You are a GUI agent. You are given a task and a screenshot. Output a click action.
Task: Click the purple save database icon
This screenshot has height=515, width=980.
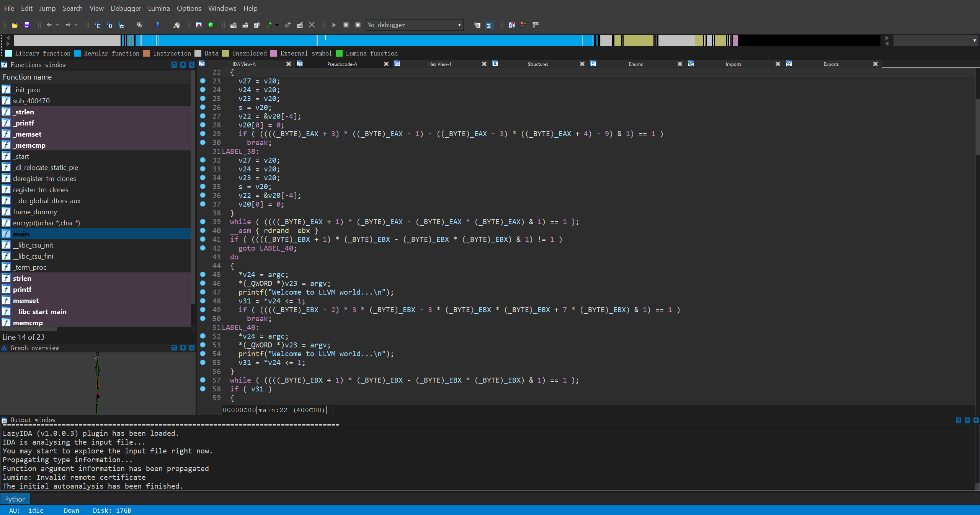[x=27, y=25]
